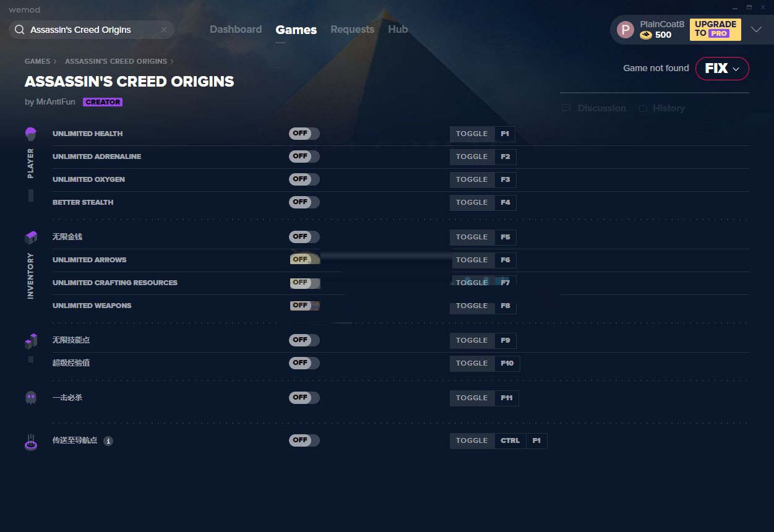Change the F4 hotkey

(505, 202)
